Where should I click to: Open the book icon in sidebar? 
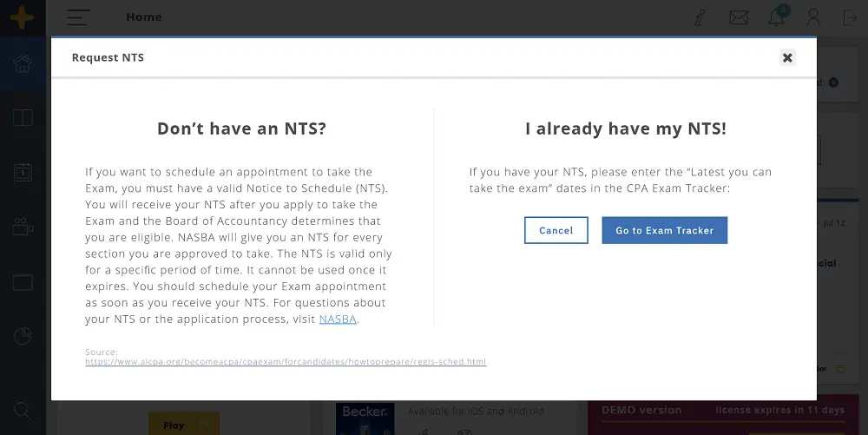[23, 118]
